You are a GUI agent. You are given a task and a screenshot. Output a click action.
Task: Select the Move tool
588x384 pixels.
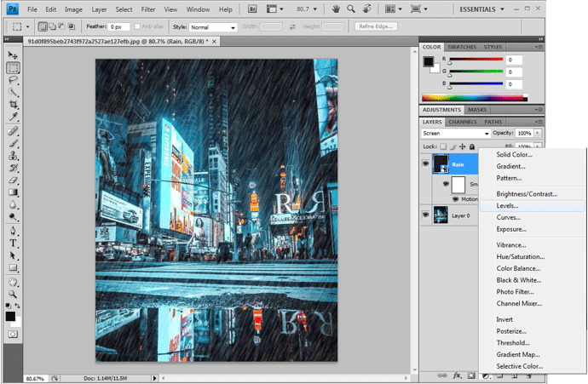pos(13,55)
